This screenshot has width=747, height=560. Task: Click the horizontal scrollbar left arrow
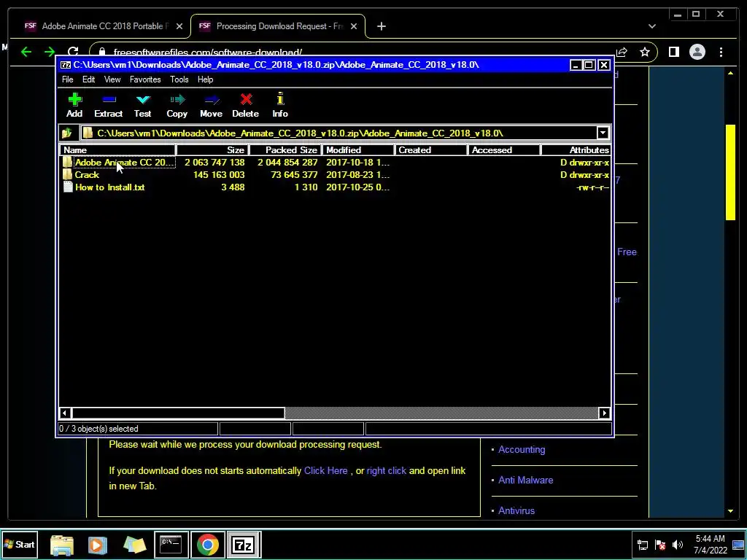65,413
